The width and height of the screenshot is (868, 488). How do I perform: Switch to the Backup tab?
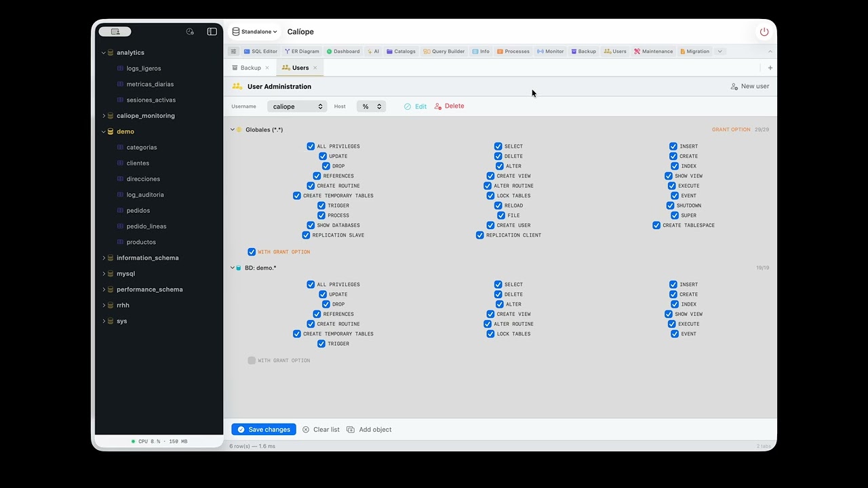click(250, 68)
